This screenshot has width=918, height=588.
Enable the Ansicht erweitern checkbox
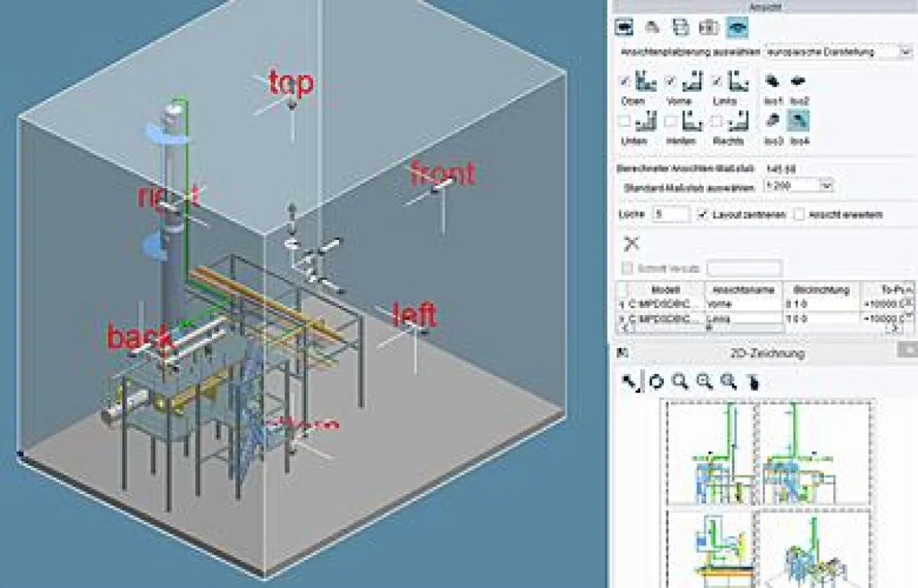(x=799, y=215)
